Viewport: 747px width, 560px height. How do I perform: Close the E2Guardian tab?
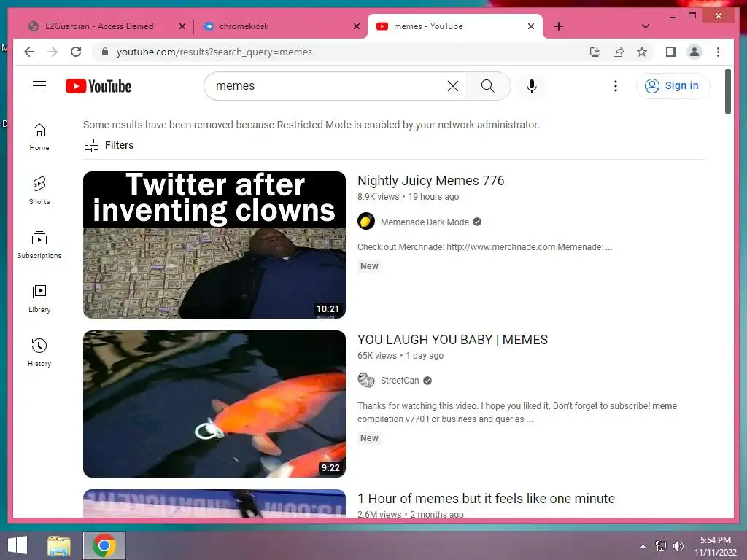182,26
